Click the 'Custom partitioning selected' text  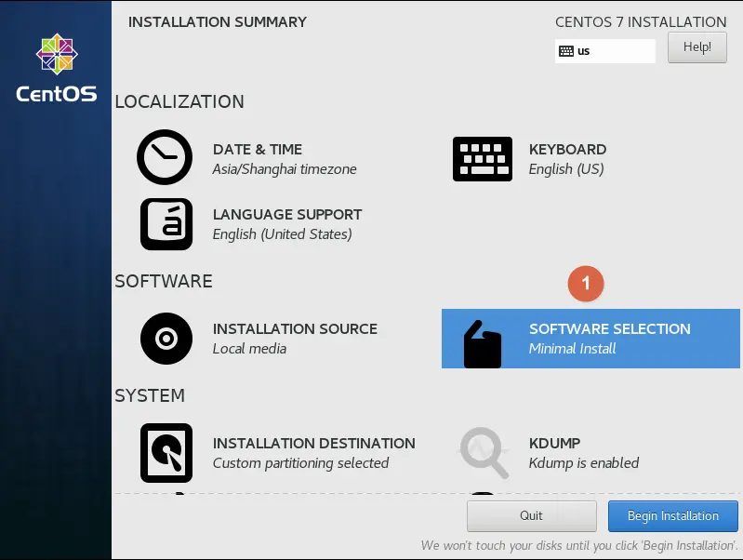coord(300,463)
